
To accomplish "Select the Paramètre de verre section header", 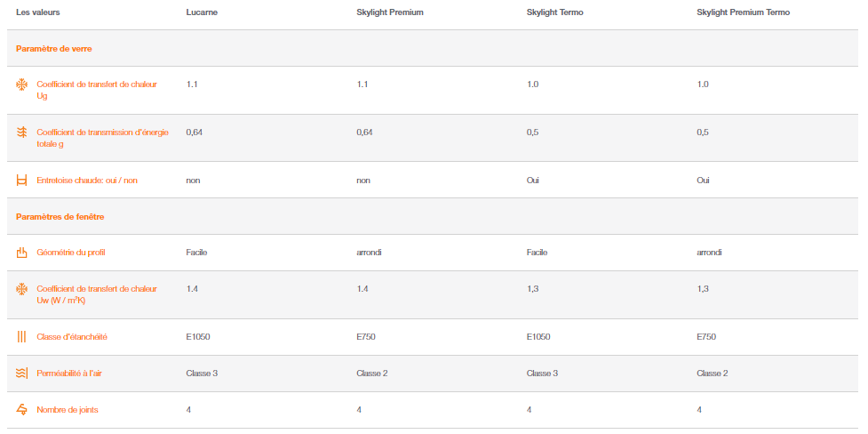I will 53,49.
